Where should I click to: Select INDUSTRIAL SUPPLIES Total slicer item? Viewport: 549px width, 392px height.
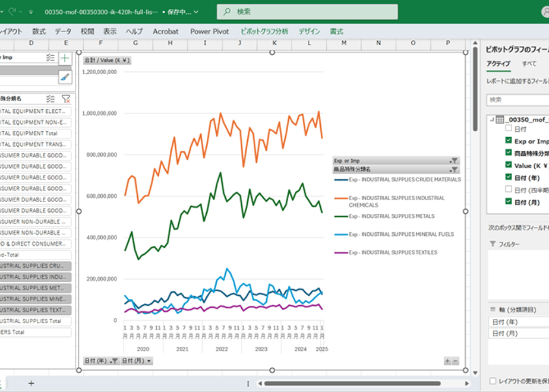[36, 321]
